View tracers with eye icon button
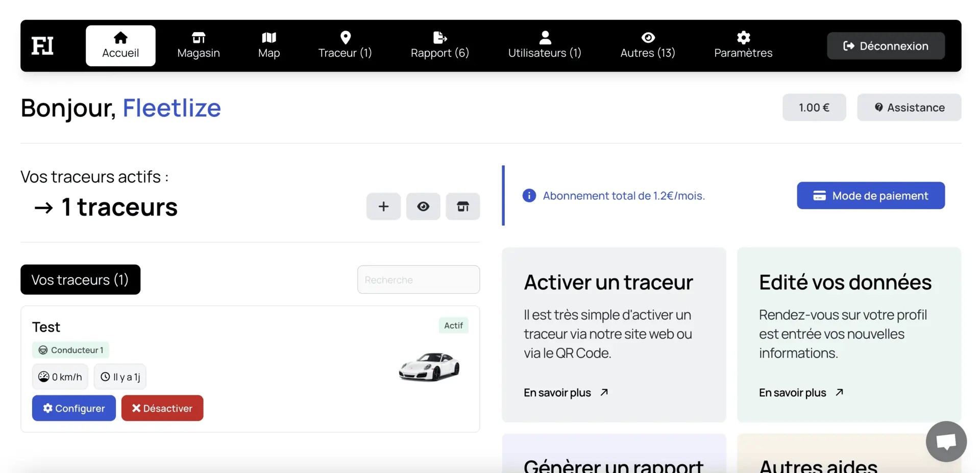The height and width of the screenshot is (473, 980). pos(423,206)
